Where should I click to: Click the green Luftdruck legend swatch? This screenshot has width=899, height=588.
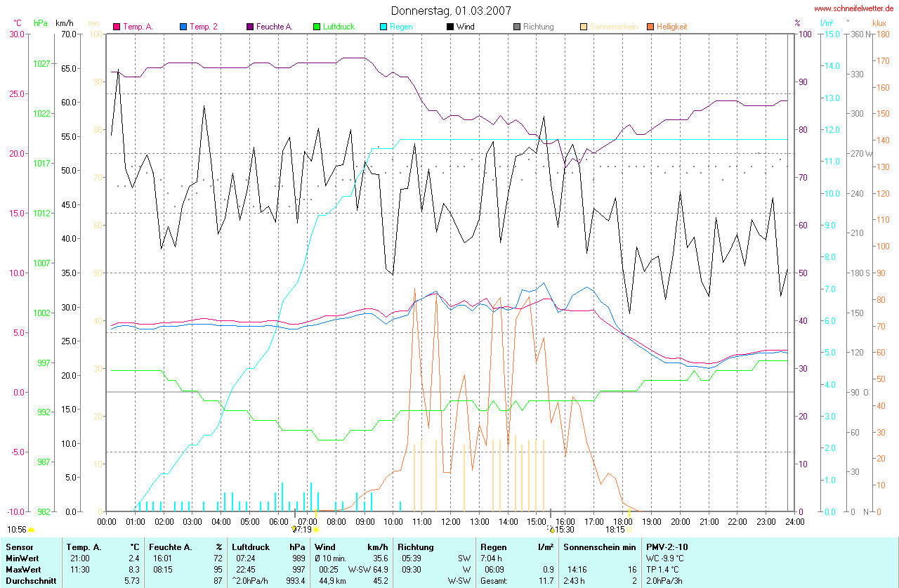pyautogui.click(x=317, y=27)
